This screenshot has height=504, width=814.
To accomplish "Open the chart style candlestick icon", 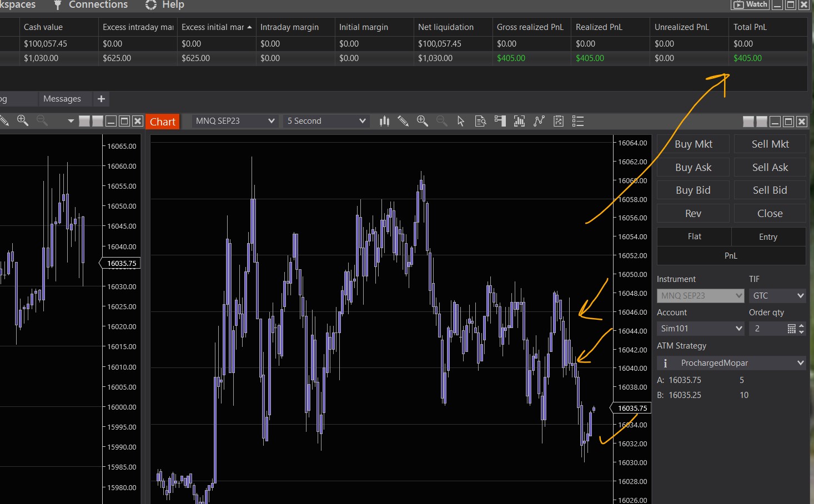I will tap(384, 121).
